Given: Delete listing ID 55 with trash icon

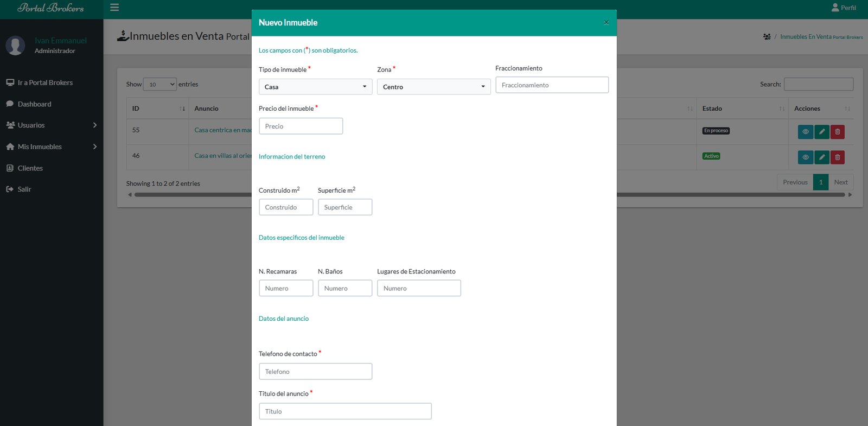Looking at the screenshot, I should [x=838, y=132].
